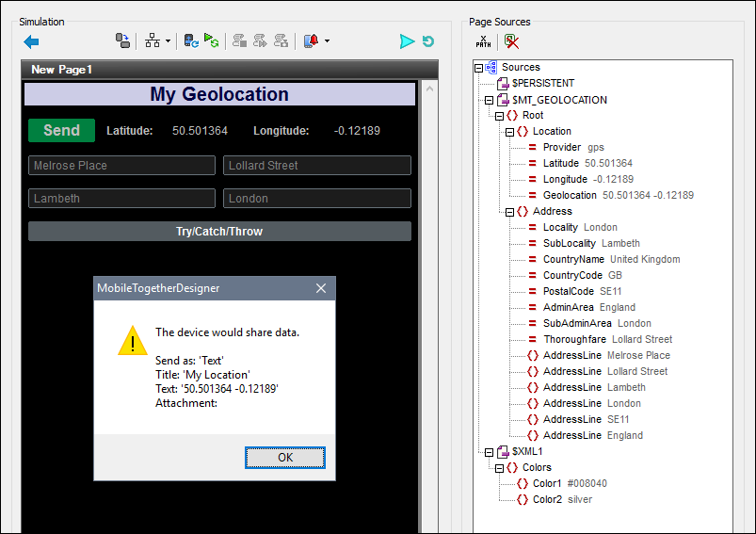
Task: Click the hierarchy tree toolbar icon
Action: click(153, 41)
